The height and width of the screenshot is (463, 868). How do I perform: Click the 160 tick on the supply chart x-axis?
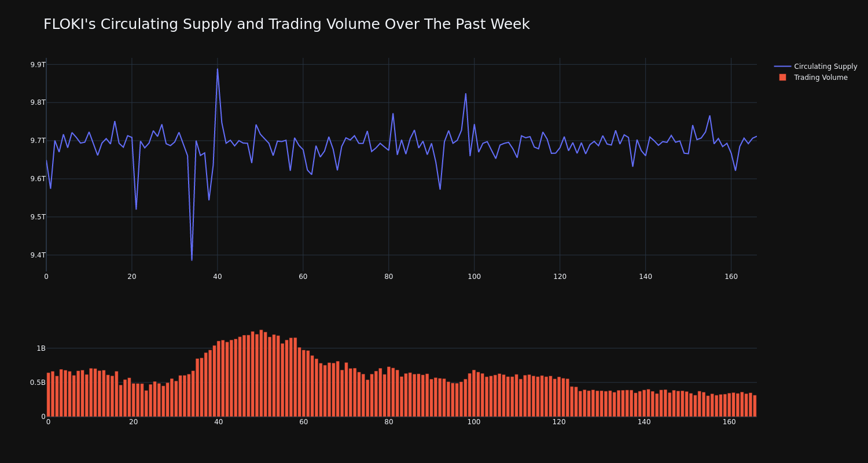tap(731, 277)
